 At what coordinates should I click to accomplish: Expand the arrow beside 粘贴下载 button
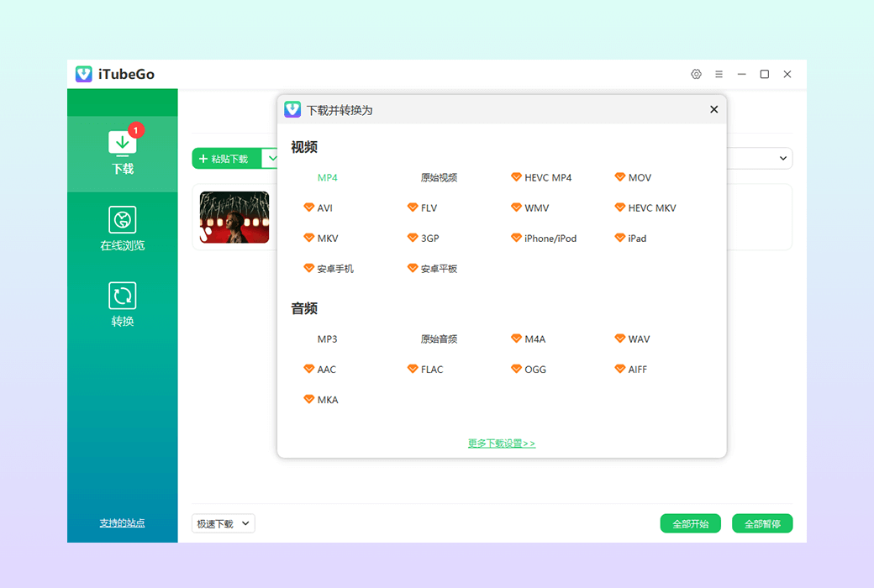[x=271, y=159]
